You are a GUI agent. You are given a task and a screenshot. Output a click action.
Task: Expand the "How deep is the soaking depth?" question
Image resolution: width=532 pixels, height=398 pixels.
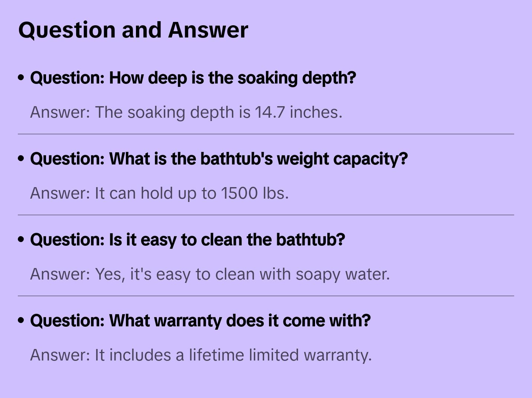[x=193, y=78]
